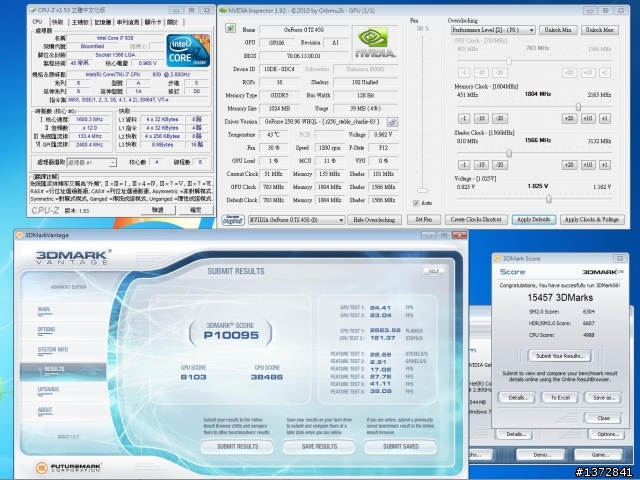Click Details button in 3DMark Score window
This screenshot has height=480, width=640.
(516, 398)
